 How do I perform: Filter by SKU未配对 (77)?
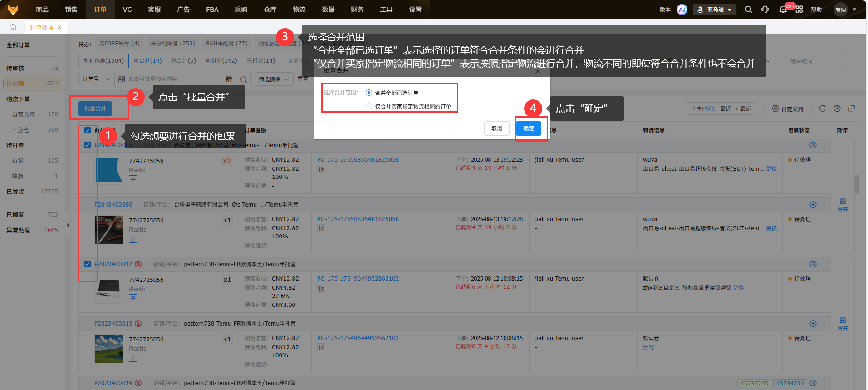pyautogui.click(x=227, y=44)
